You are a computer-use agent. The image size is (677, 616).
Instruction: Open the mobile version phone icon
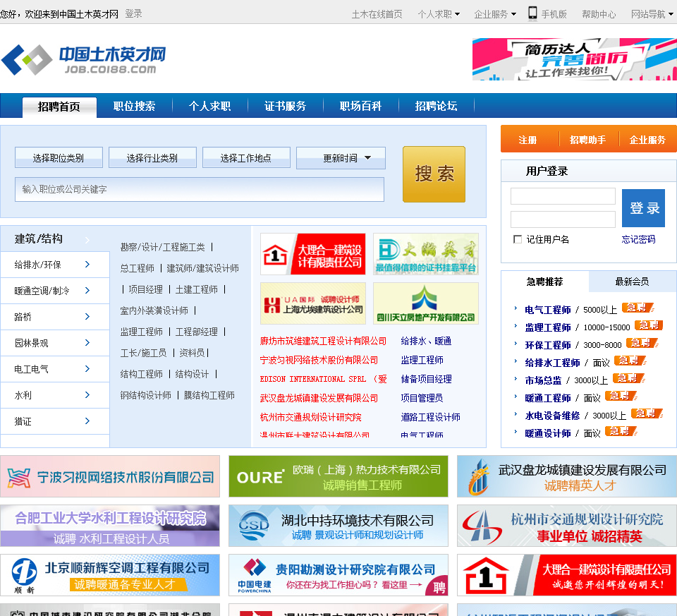point(533,13)
